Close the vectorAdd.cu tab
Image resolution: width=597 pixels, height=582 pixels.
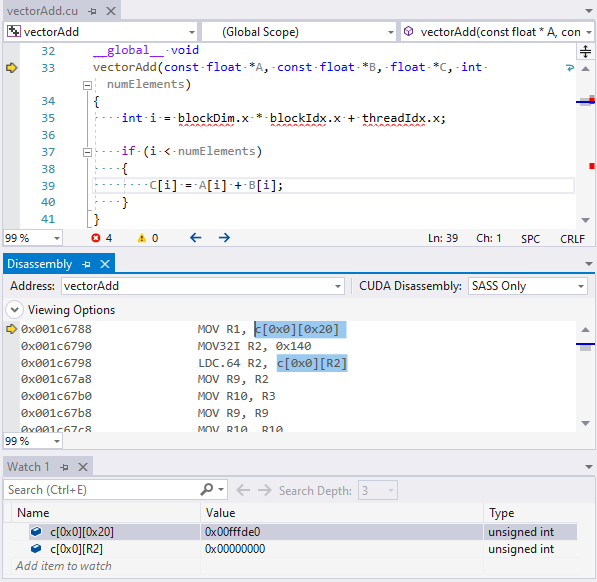coord(111,11)
